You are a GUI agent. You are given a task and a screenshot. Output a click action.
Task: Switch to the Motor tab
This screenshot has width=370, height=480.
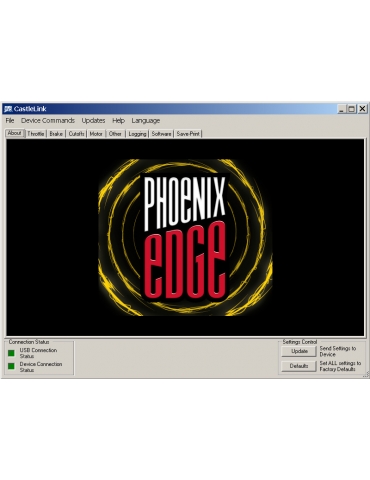point(96,134)
